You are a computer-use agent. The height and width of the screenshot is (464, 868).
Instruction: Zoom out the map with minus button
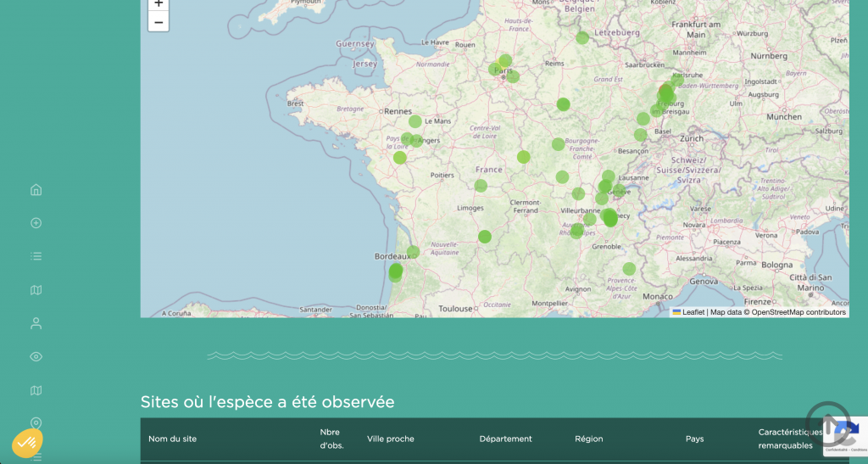click(x=159, y=22)
